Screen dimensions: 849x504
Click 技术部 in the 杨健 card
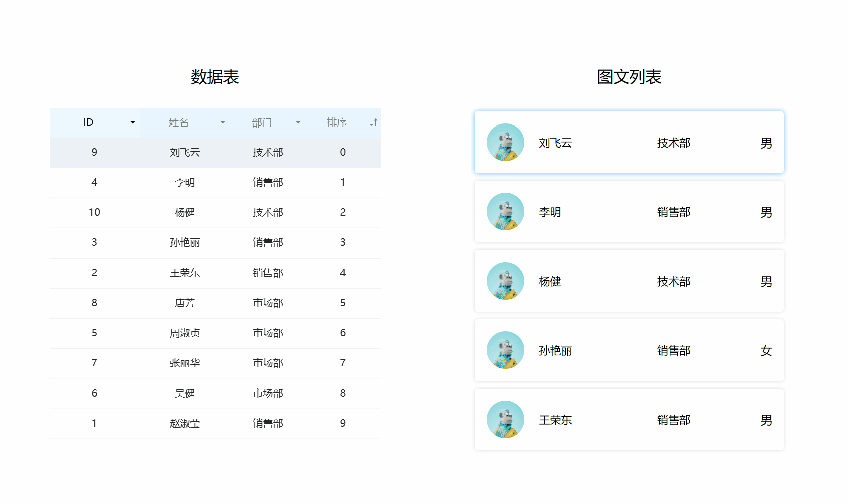click(674, 282)
